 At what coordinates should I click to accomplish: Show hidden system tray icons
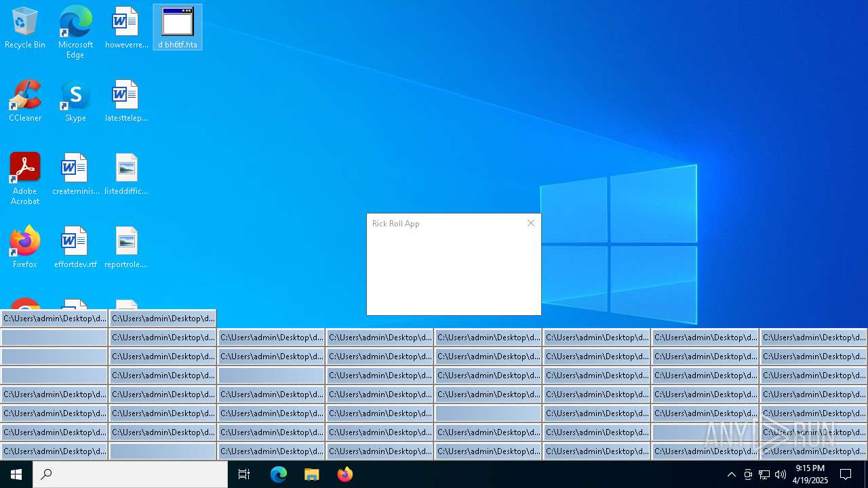tap(731, 474)
